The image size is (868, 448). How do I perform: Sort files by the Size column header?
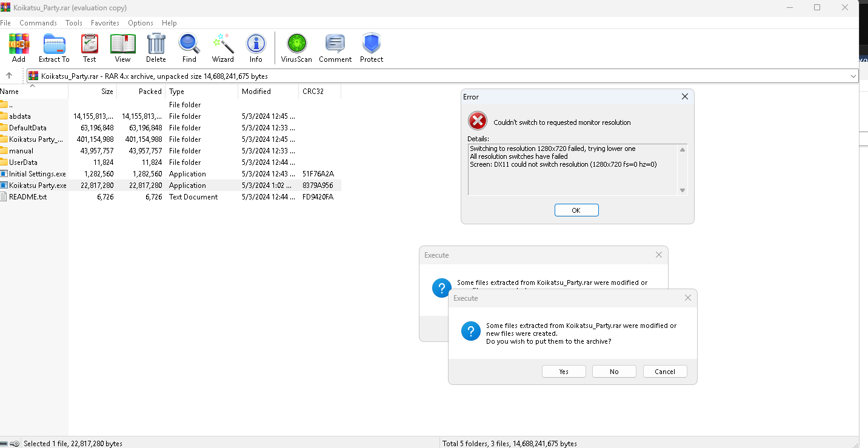point(107,92)
